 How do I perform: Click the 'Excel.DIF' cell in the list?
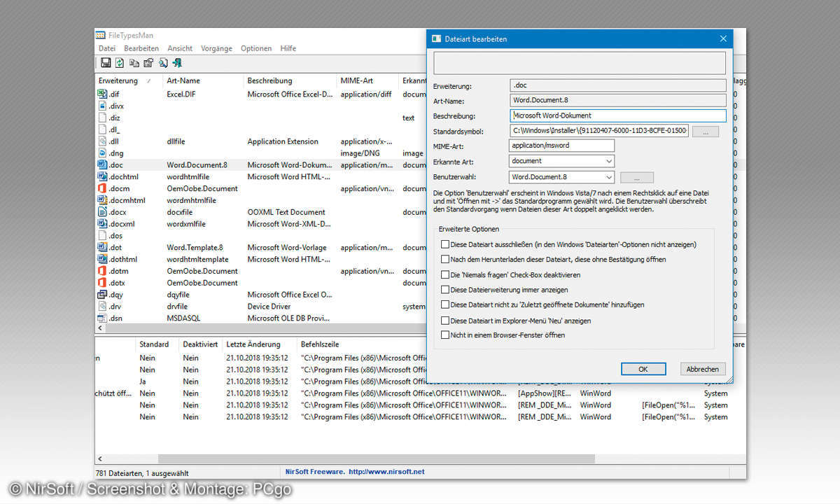click(x=183, y=94)
